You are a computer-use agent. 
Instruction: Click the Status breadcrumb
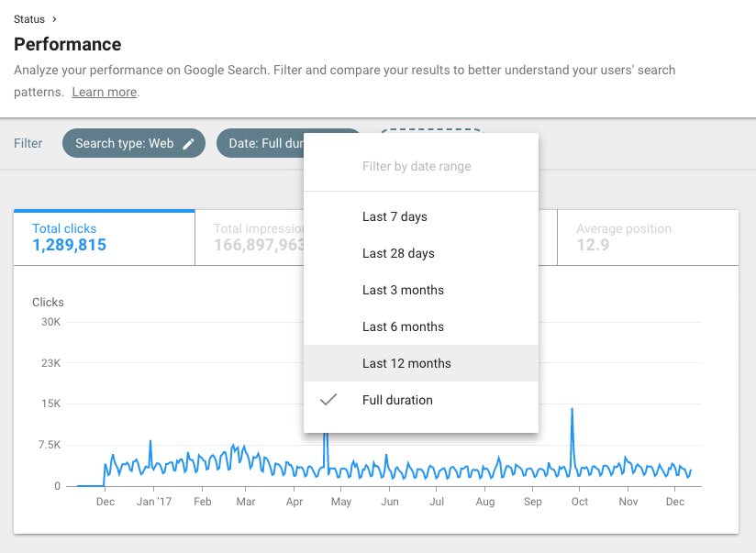point(29,19)
